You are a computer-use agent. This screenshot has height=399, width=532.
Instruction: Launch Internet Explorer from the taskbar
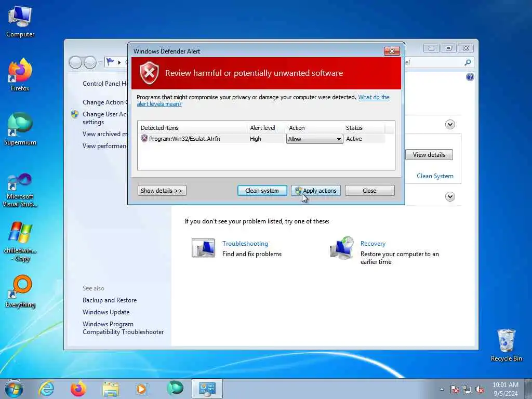point(46,389)
